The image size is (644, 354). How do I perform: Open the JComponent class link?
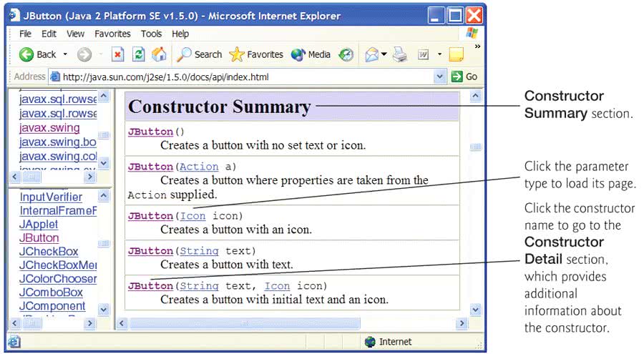[x=52, y=306]
